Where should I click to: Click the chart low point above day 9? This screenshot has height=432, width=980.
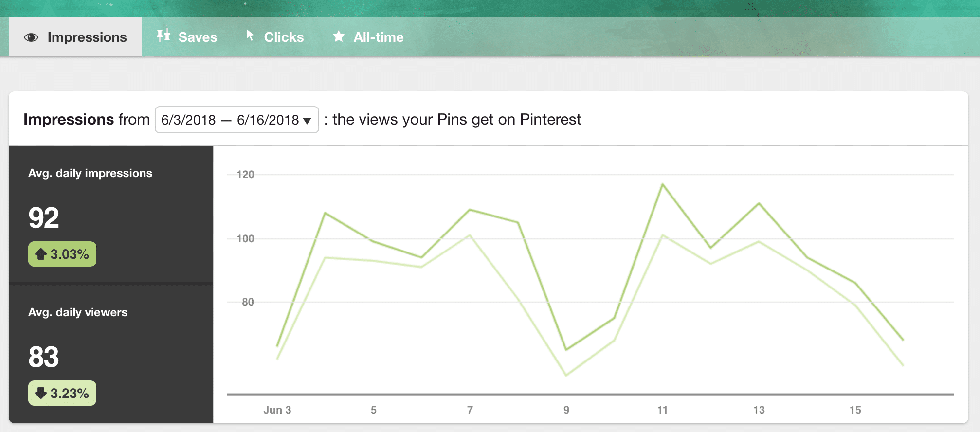566,349
